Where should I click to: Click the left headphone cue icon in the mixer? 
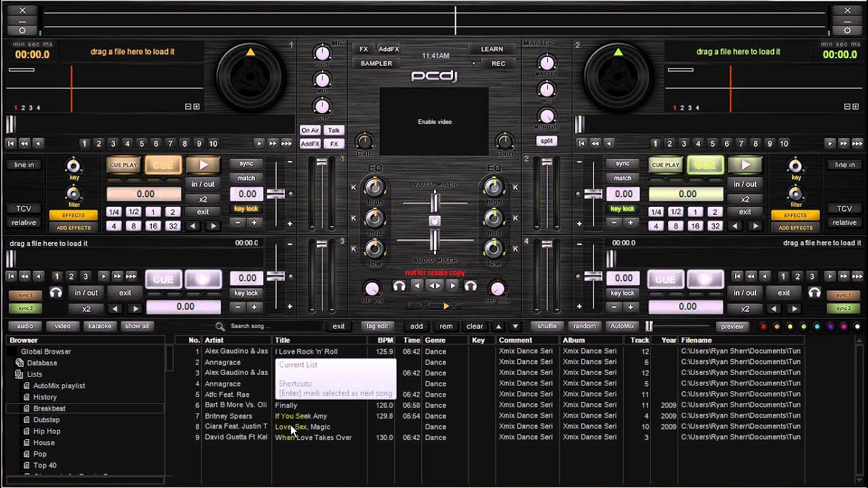(x=399, y=286)
